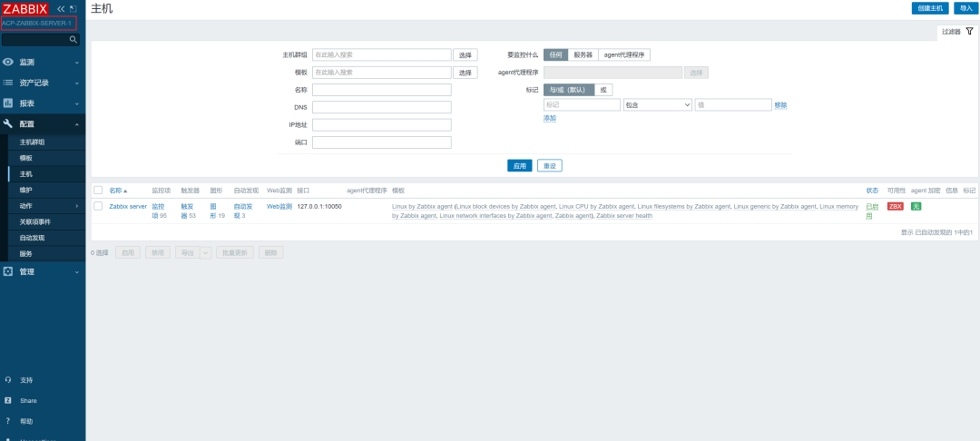Open Linux by Zabbix agent template link
Viewport: 980px width, 441px height.
(x=422, y=206)
